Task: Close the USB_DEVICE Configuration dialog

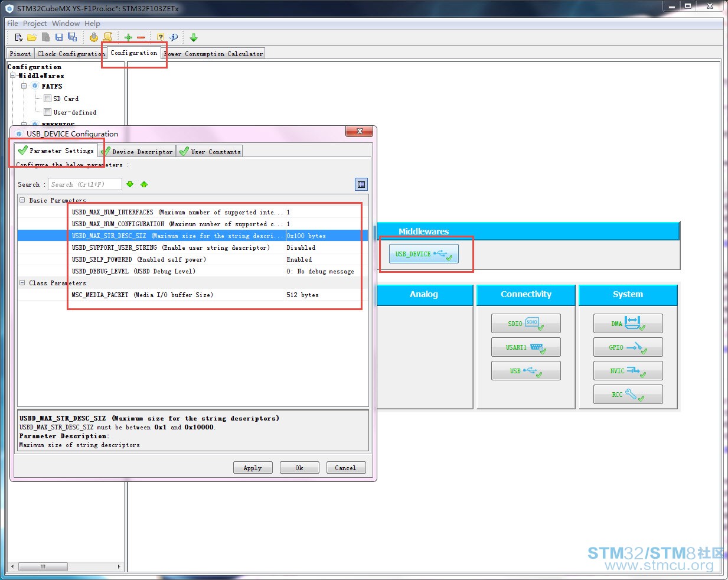Action: [360, 131]
